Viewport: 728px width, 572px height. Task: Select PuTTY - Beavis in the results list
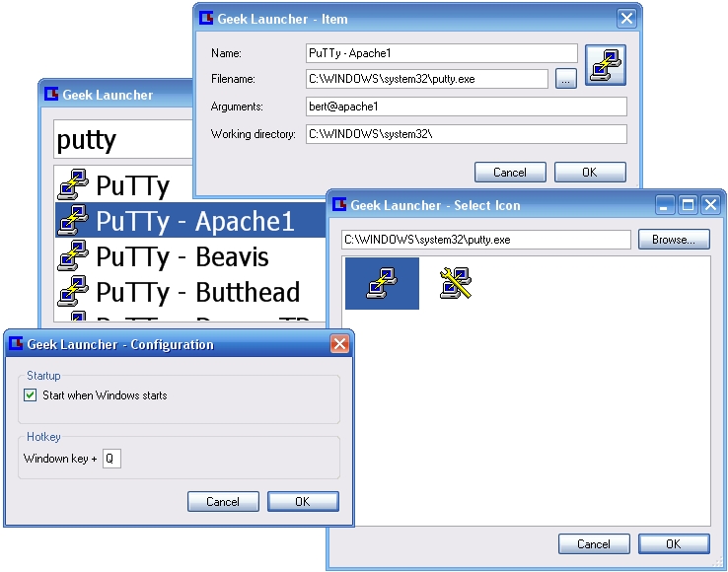[190, 255]
